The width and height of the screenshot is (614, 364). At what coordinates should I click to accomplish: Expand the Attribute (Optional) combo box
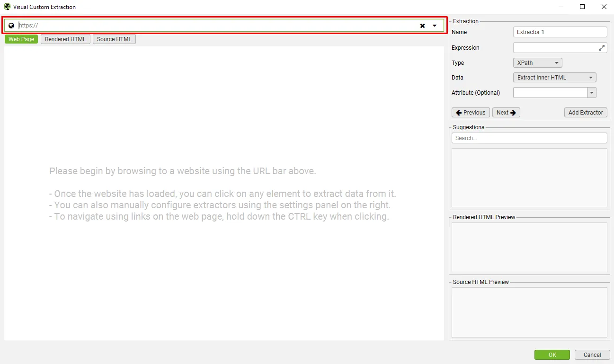[x=591, y=92]
